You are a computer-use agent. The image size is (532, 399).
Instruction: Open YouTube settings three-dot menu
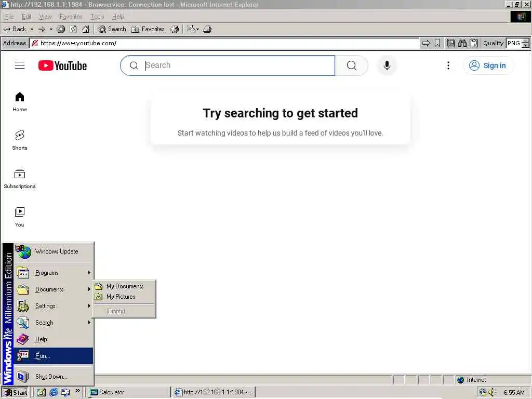click(448, 65)
